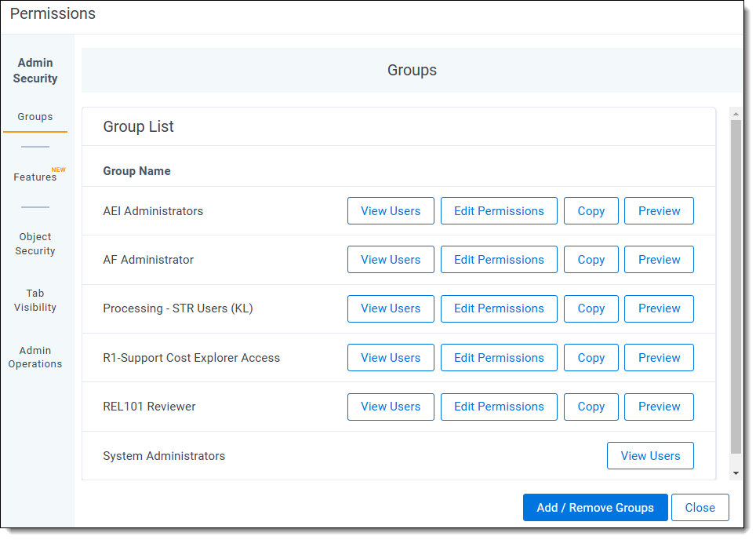Preview R1-Support Cost Explorer Access group

[x=659, y=358]
